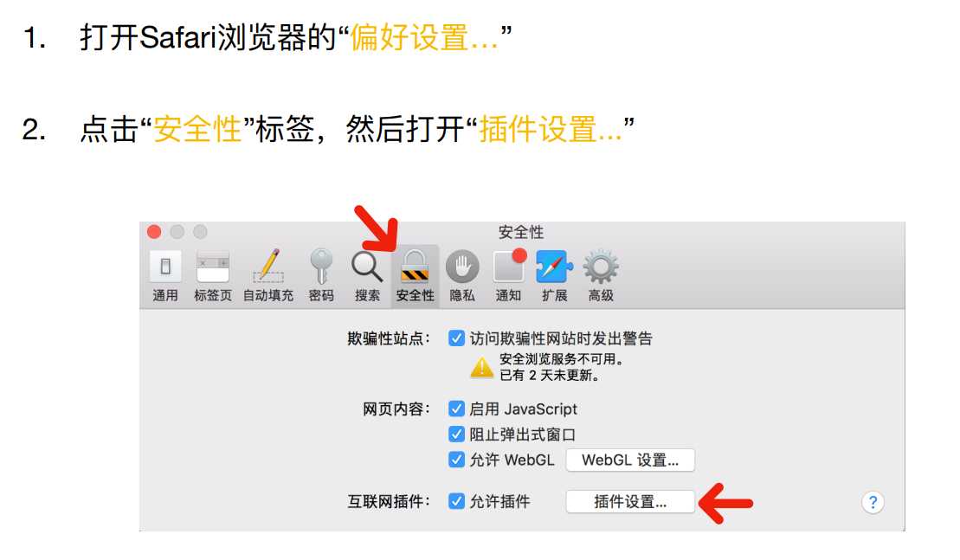Viewport: 960px width, 560px height.
Task: Select the 安全性 padlock icon
Action: [415, 267]
